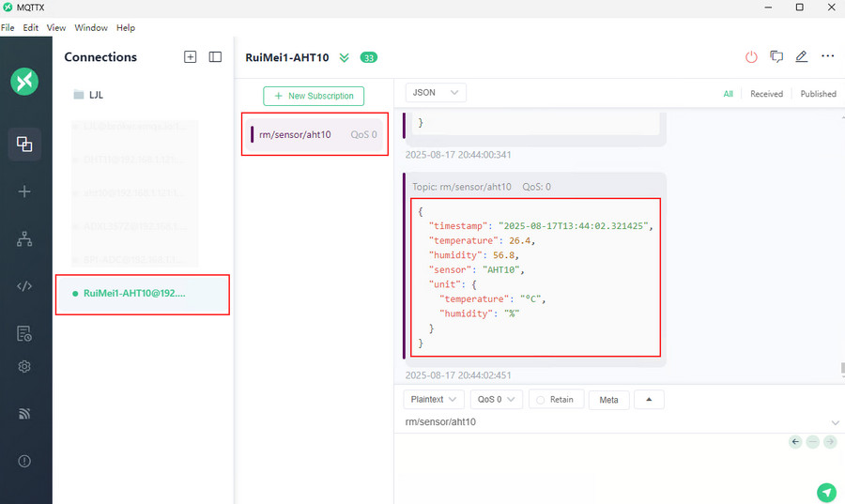Open the Window menu

[x=91, y=27]
